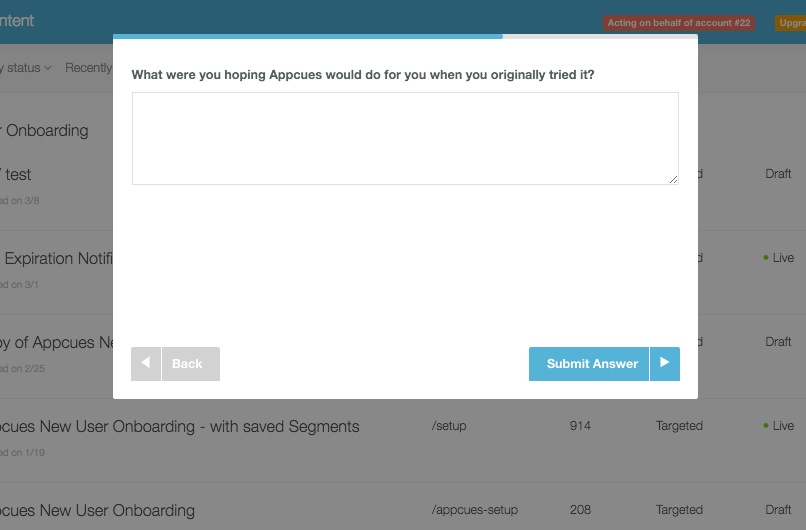Click the /setup URL cell
Viewport: 806px width, 530px height.
tap(449, 426)
